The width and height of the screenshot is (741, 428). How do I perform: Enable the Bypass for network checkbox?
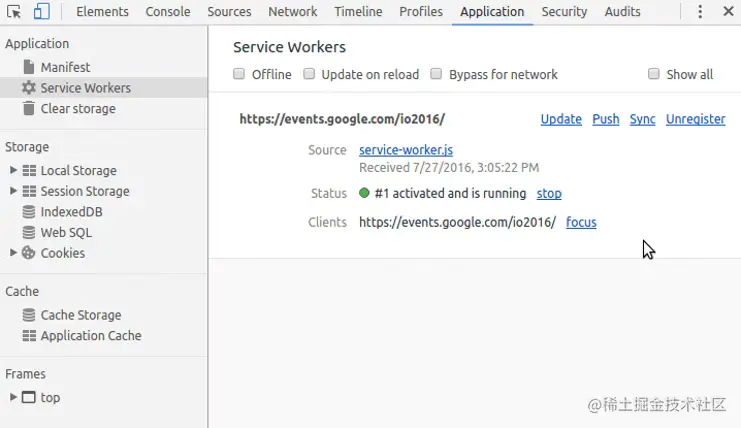(x=436, y=74)
